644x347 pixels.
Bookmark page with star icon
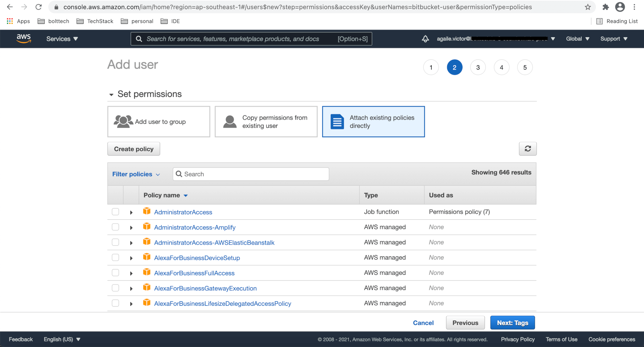tap(588, 7)
